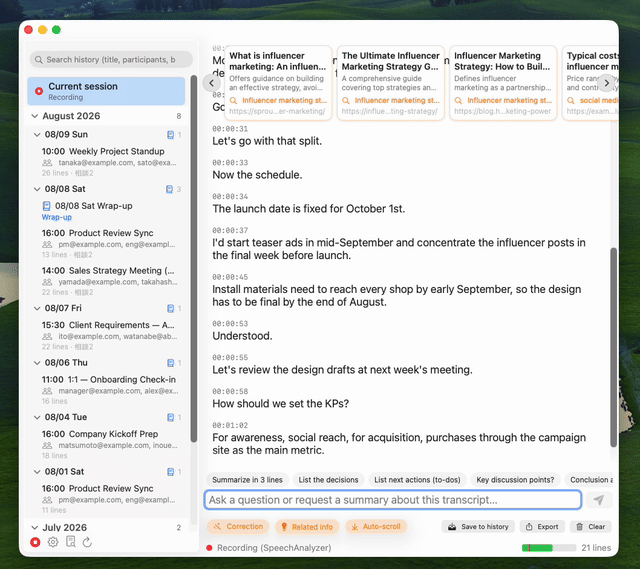Click the Current session recording indicator icon
The image size is (640, 569).
click(x=39, y=91)
